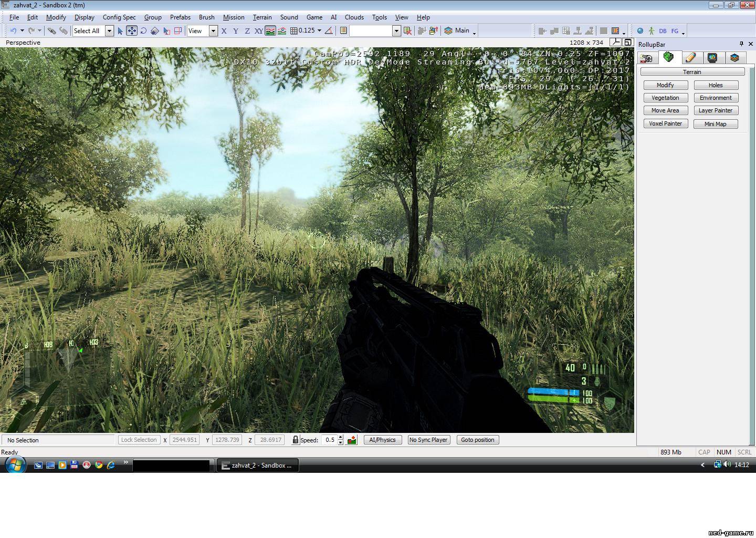Open the empty selection name combo box
Image resolution: width=756 pixels, height=538 pixels.
tap(375, 31)
